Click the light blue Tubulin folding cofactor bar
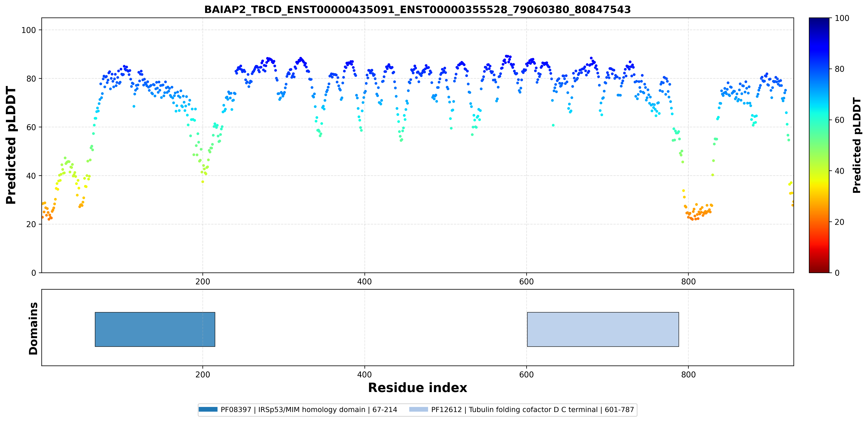This screenshot has width=868, height=422. (x=603, y=329)
